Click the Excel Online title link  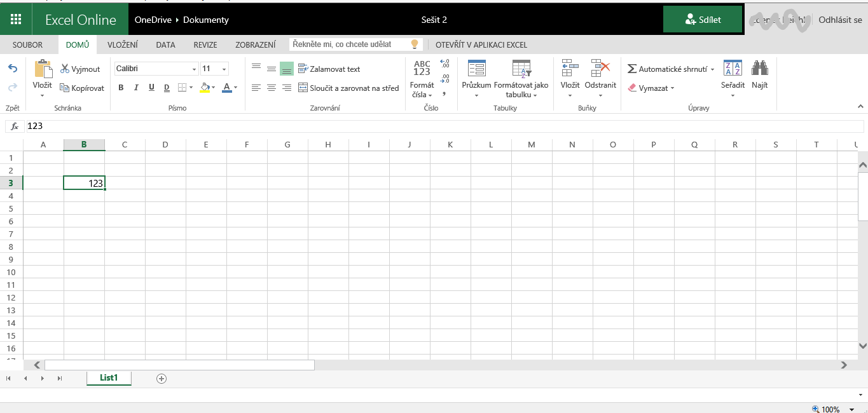(x=81, y=20)
